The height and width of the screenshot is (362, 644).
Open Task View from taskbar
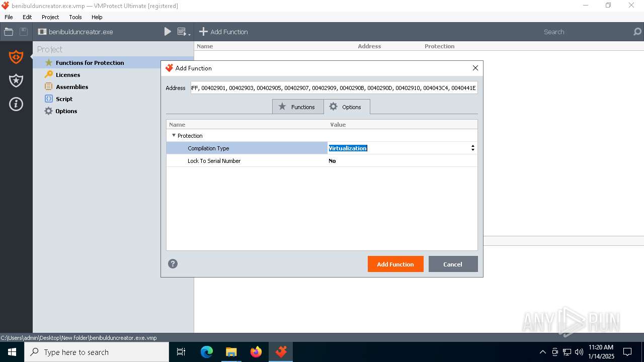point(181,352)
